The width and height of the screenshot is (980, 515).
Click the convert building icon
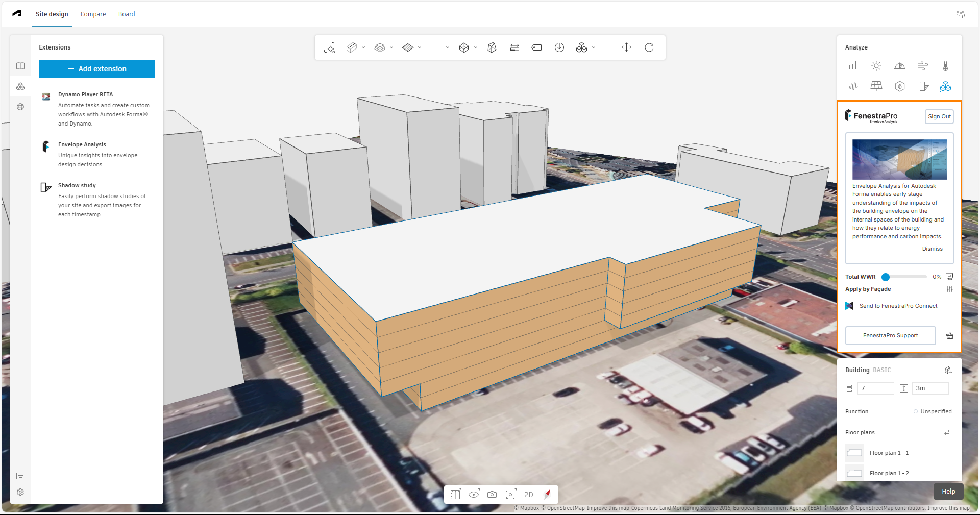click(x=948, y=370)
